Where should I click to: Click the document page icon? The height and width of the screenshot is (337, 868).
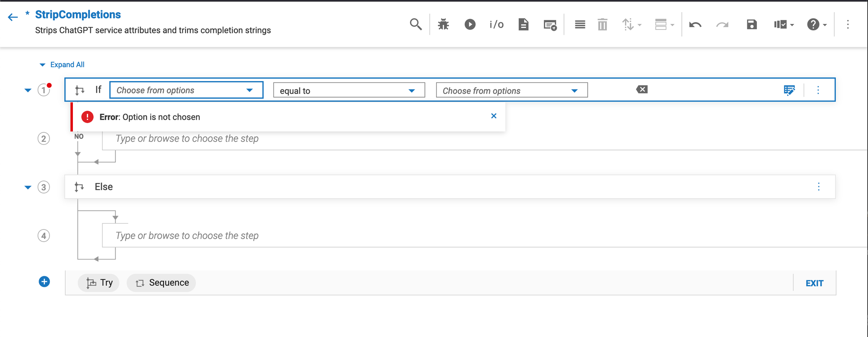point(523,24)
